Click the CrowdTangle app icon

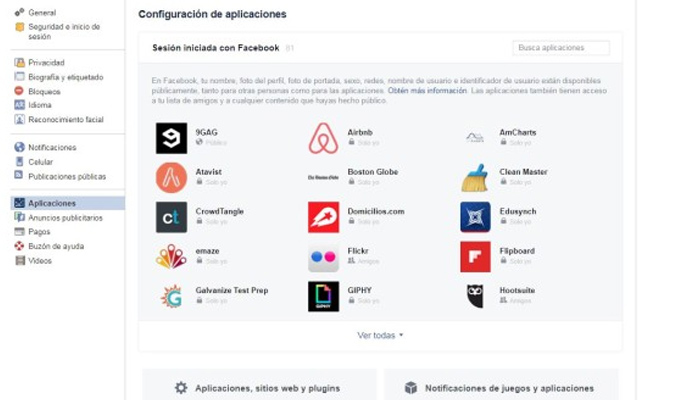pos(171,217)
